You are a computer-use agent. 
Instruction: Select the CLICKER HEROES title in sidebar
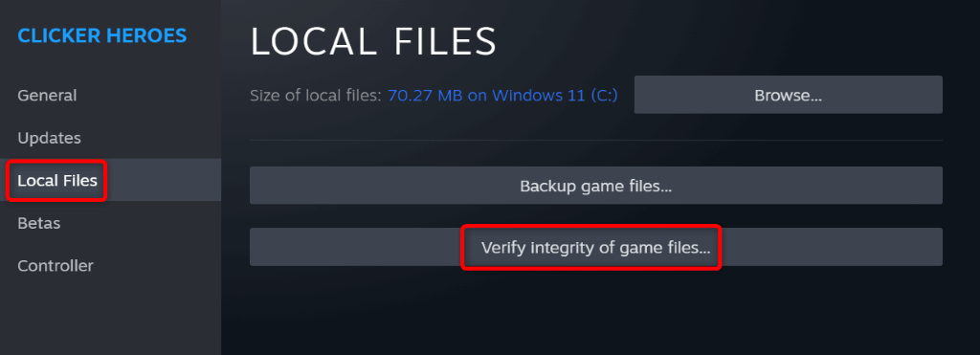101,35
